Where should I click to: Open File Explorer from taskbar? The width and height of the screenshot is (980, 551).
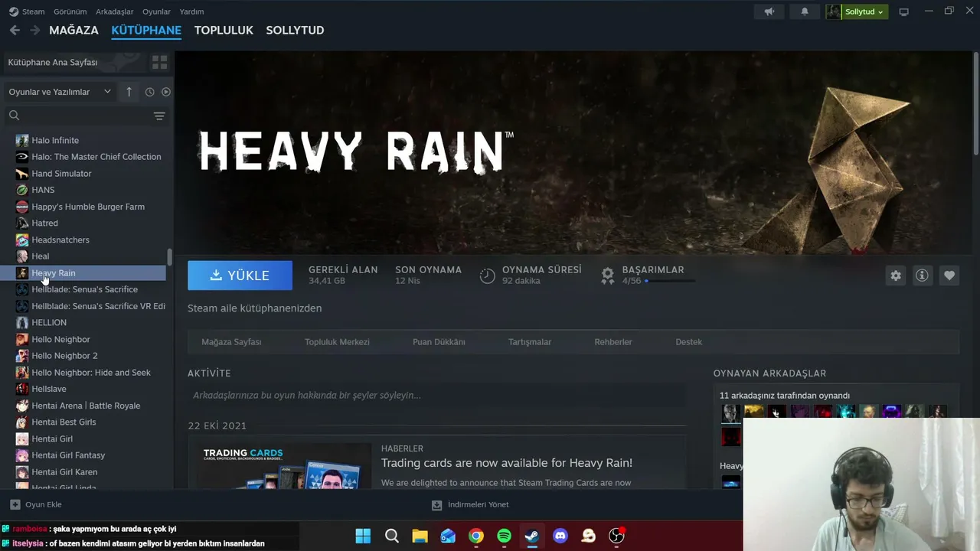pyautogui.click(x=420, y=536)
